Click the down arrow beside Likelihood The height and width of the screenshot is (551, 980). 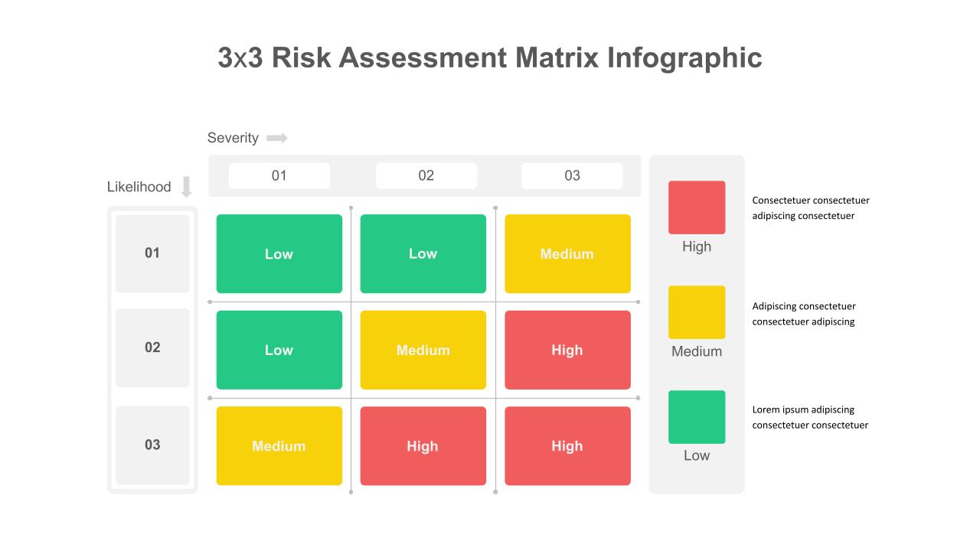coord(186,187)
